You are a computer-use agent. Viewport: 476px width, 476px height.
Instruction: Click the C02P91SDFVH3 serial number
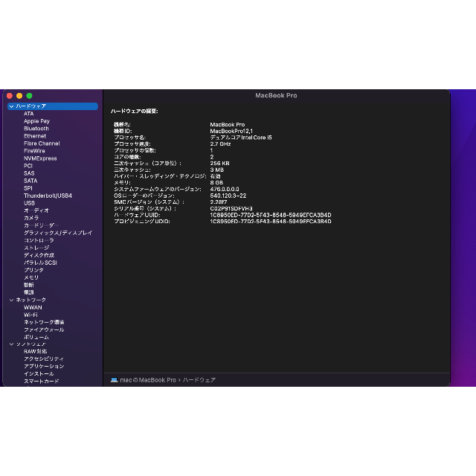click(231, 208)
